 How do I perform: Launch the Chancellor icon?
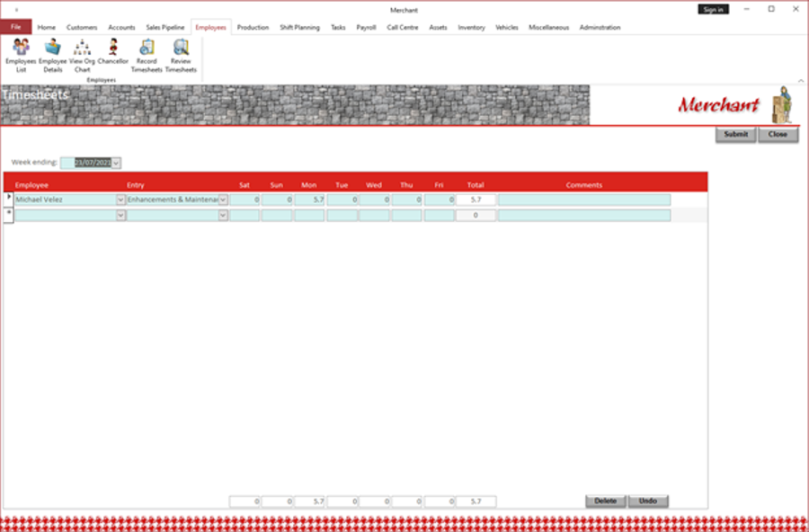(113, 51)
